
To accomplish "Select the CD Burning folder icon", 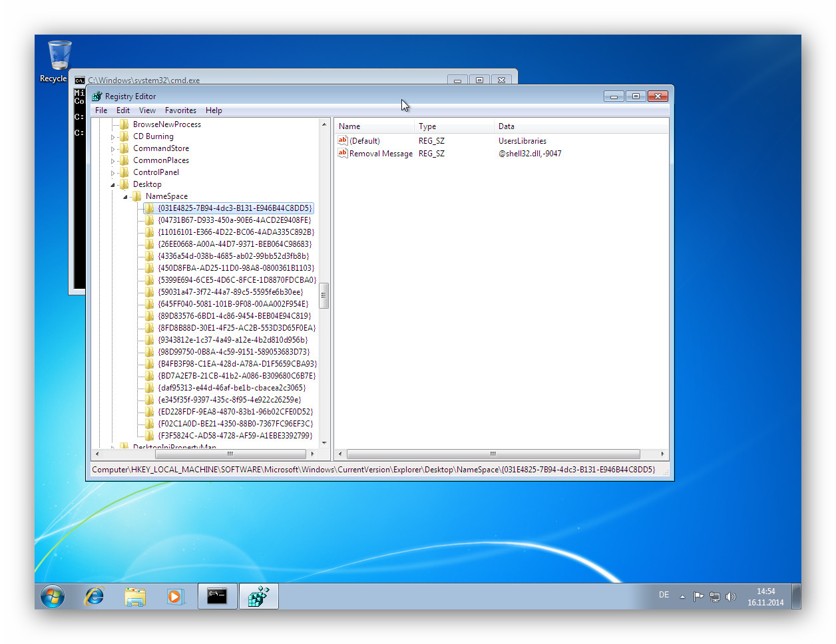I will [124, 136].
